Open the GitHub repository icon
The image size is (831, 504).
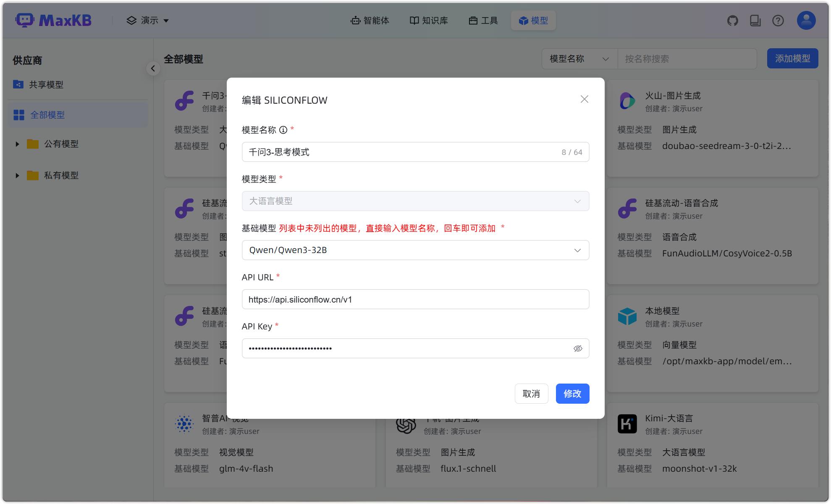pyautogui.click(x=732, y=20)
